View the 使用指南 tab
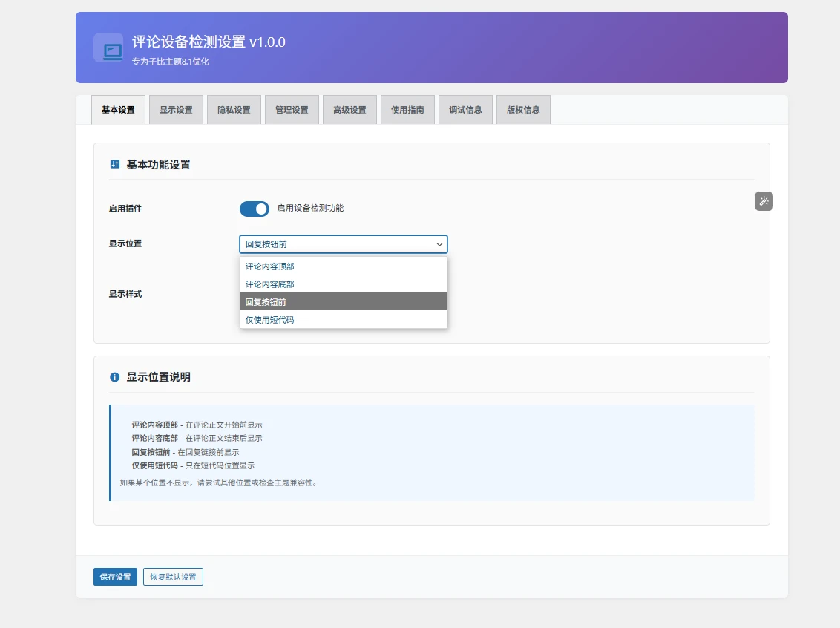 pos(407,110)
